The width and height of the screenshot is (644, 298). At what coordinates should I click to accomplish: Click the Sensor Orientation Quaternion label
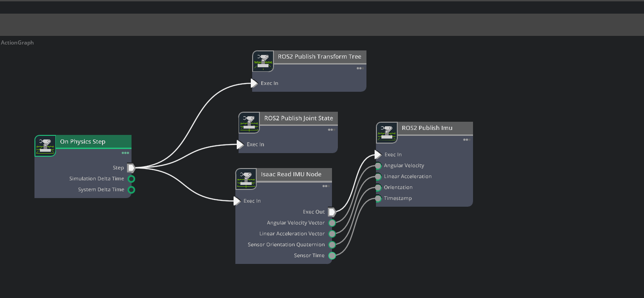pos(286,244)
